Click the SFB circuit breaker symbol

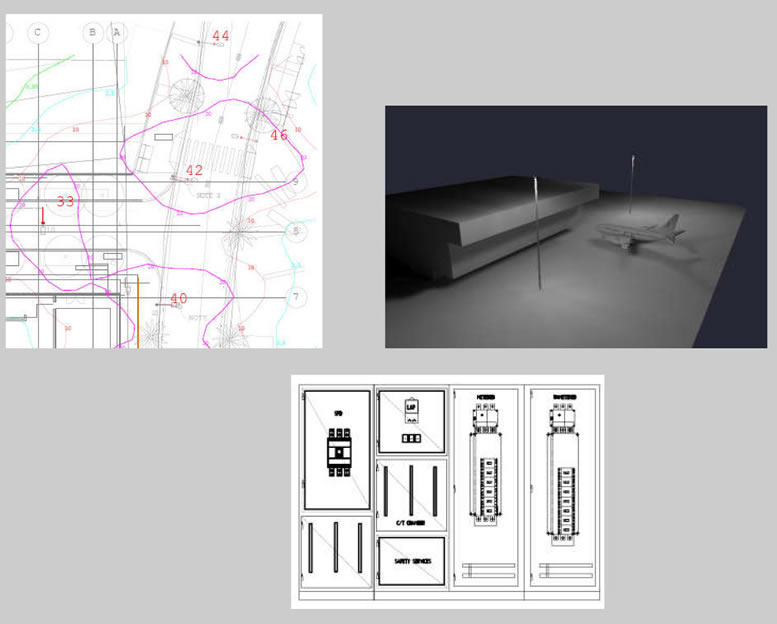(x=337, y=452)
